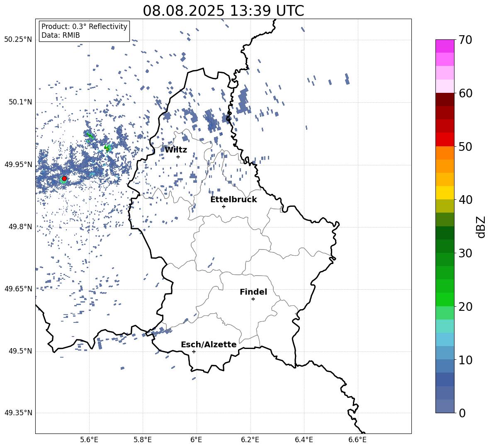
Task: Click the 30 tick on colorbar
Action: click(x=465, y=253)
